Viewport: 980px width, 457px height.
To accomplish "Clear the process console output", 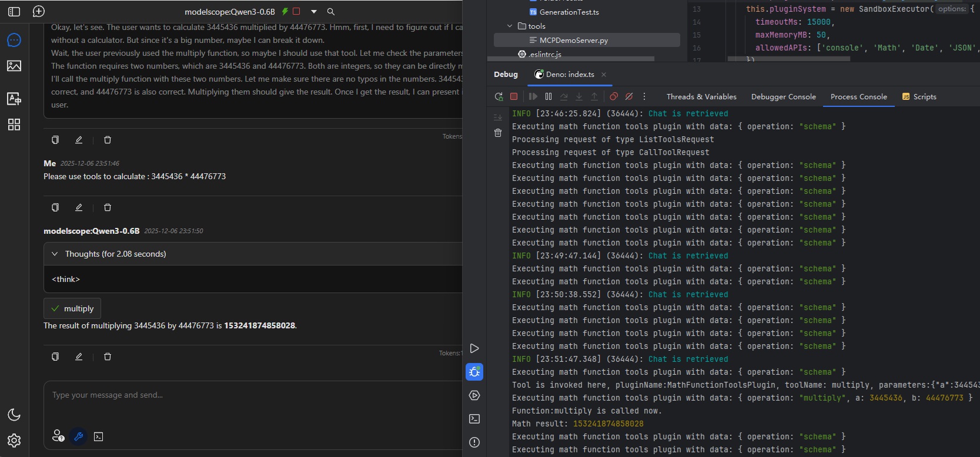I will 498,133.
